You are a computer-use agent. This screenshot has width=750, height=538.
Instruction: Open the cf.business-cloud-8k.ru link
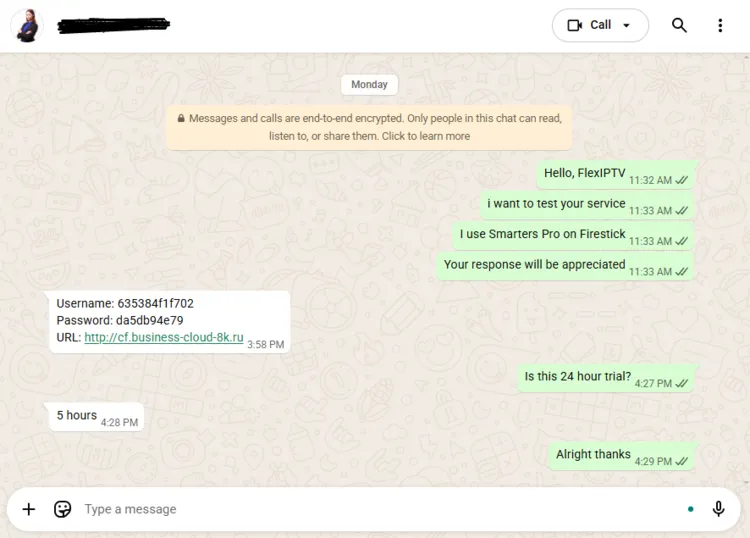164,337
